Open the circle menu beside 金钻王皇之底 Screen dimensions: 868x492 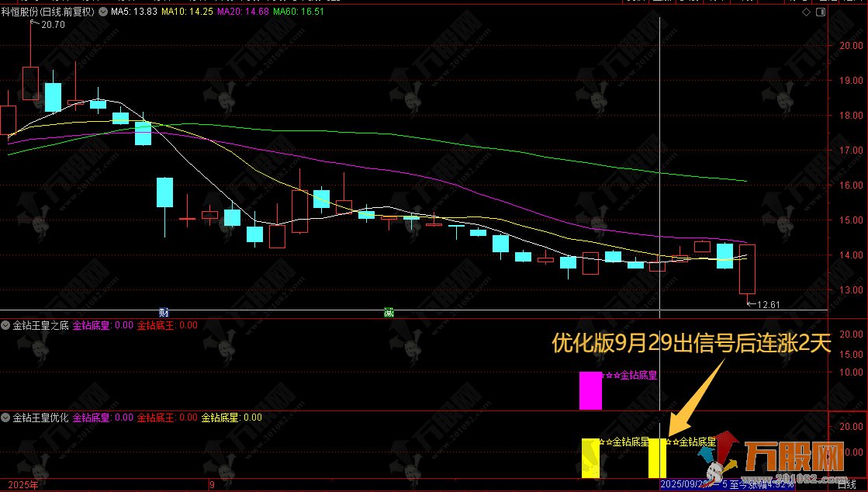coord(5,325)
